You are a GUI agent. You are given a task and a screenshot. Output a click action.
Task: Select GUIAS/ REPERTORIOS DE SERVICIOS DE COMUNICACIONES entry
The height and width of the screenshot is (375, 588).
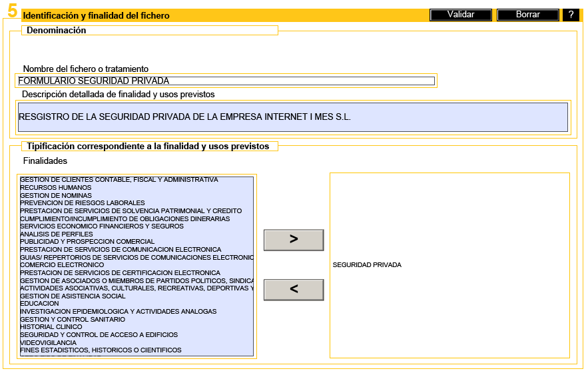tap(137, 257)
